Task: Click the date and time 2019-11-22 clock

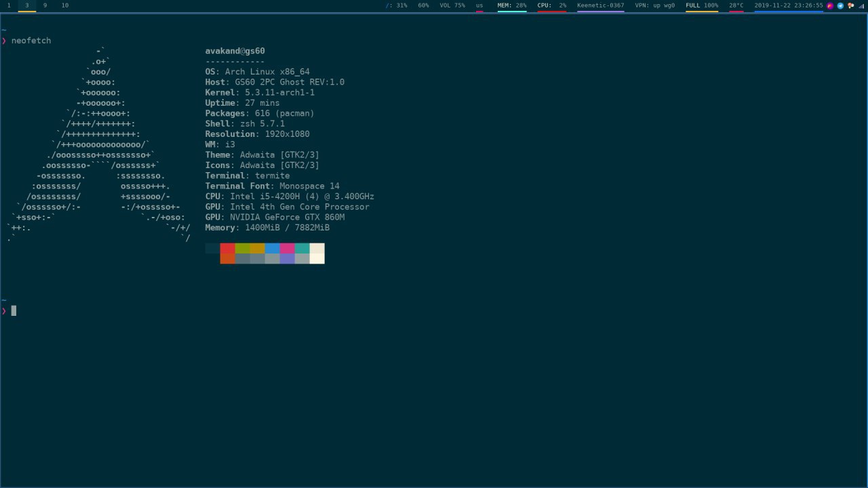Action: [789, 5]
